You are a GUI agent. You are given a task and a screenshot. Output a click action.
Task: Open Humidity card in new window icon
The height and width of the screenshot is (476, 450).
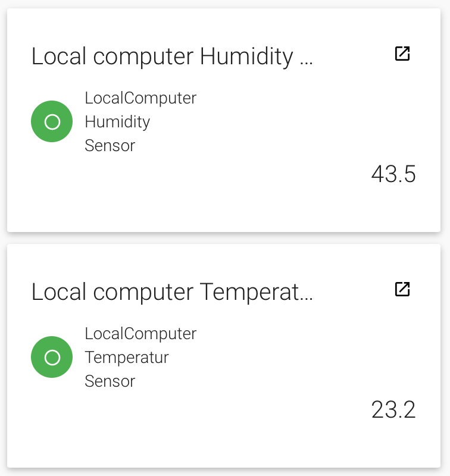pos(402,54)
